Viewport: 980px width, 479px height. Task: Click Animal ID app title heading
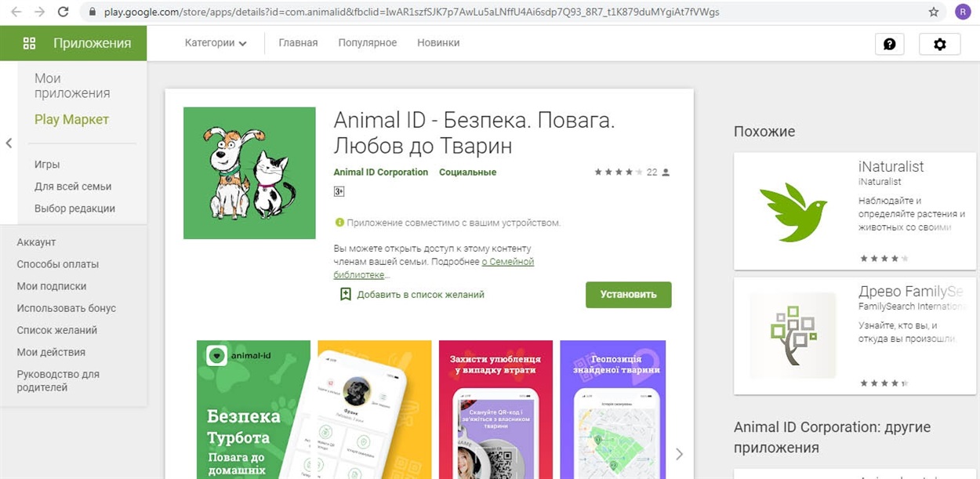coord(474,133)
